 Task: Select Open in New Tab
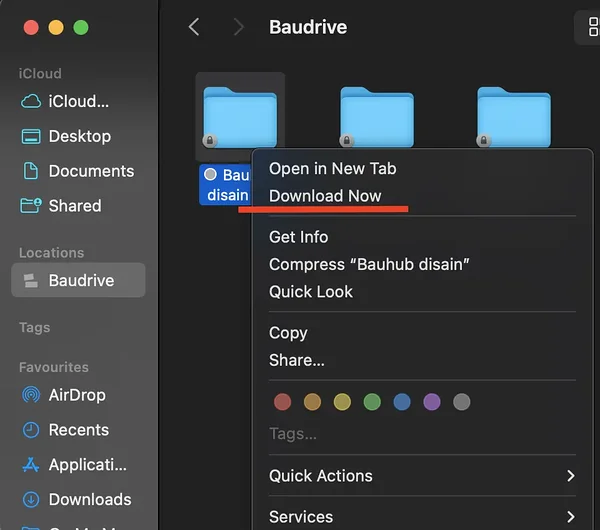click(x=332, y=168)
